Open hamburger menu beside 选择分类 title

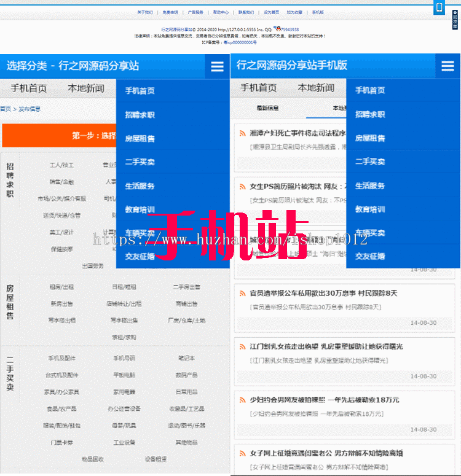point(217,66)
